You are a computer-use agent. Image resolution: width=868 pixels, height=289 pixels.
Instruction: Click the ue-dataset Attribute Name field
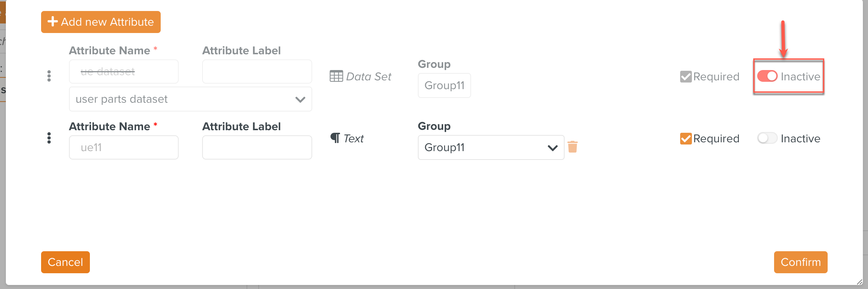pos(124,72)
